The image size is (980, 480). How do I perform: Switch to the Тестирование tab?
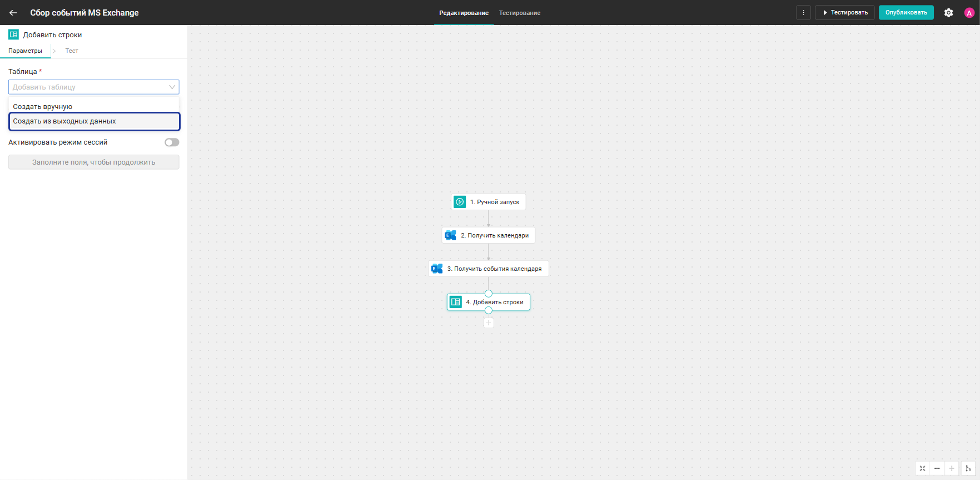[x=519, y=13]
